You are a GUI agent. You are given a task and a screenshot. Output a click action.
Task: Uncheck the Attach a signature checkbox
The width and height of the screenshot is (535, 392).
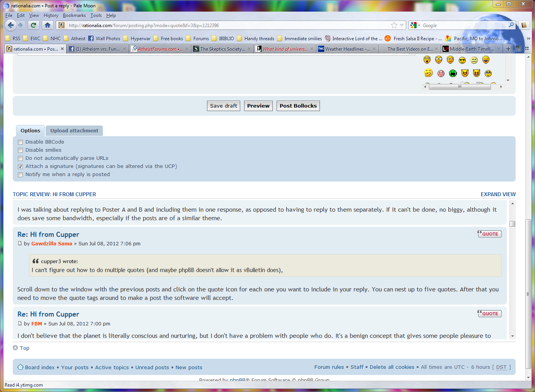point(21,166)
